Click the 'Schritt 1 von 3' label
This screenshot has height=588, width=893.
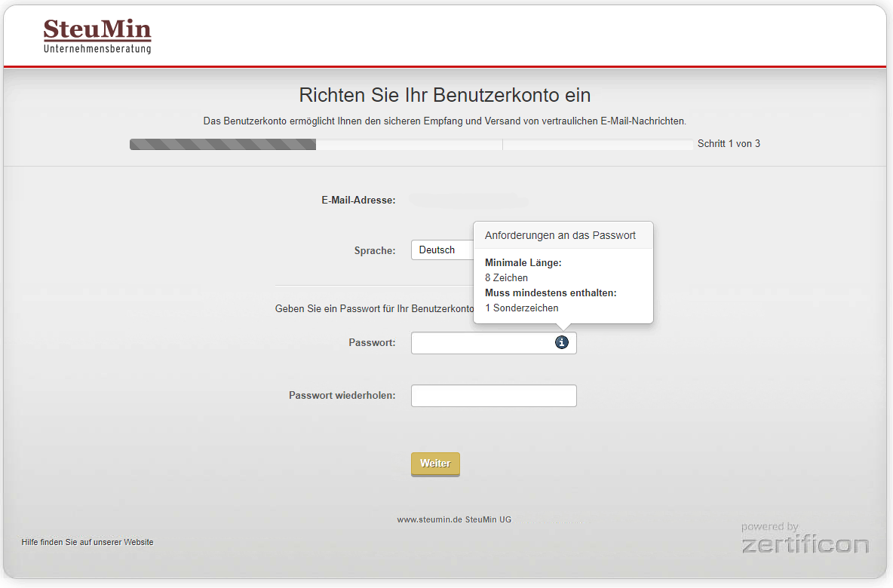[729, 143]
